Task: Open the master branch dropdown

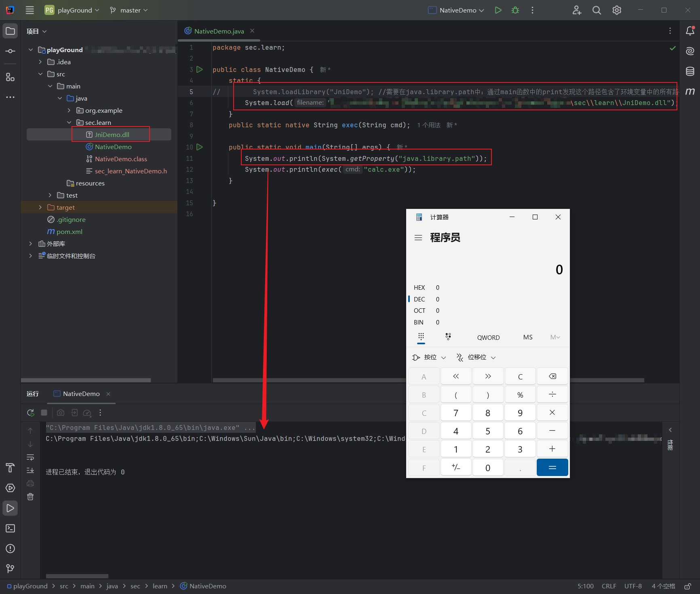Action: tap(129, 10)
